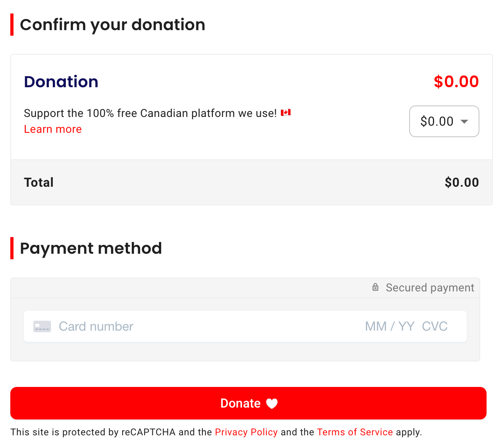Click the CVC security code field
This screenshot has width=504, height=448.
(x=435, y=326)
